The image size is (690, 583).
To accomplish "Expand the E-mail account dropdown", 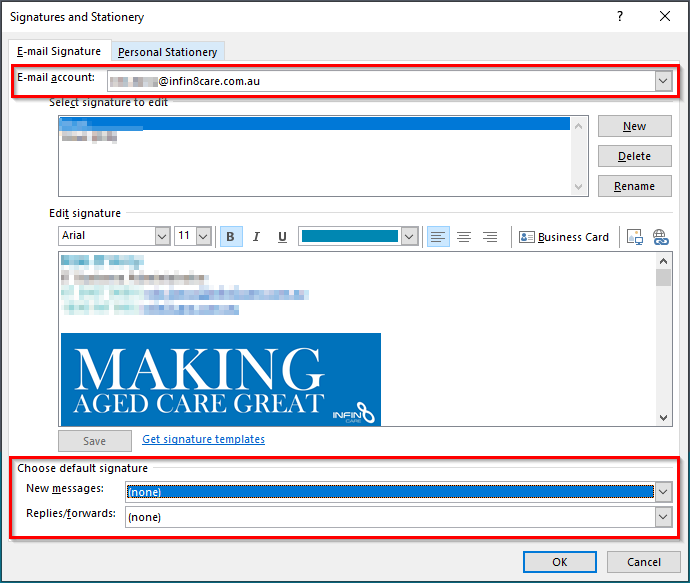I will (x=663, y=81).
